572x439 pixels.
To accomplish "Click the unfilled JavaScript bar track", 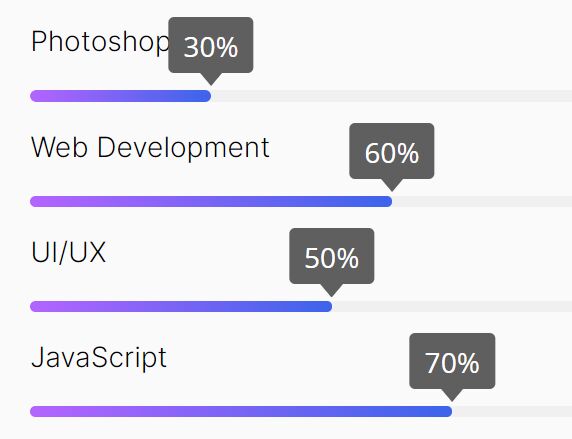I will click(512, 412).
